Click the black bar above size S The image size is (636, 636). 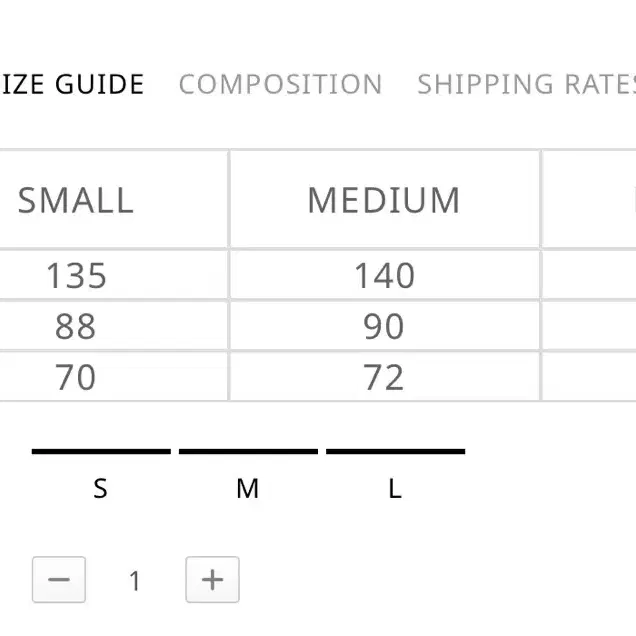pos(101,452)
